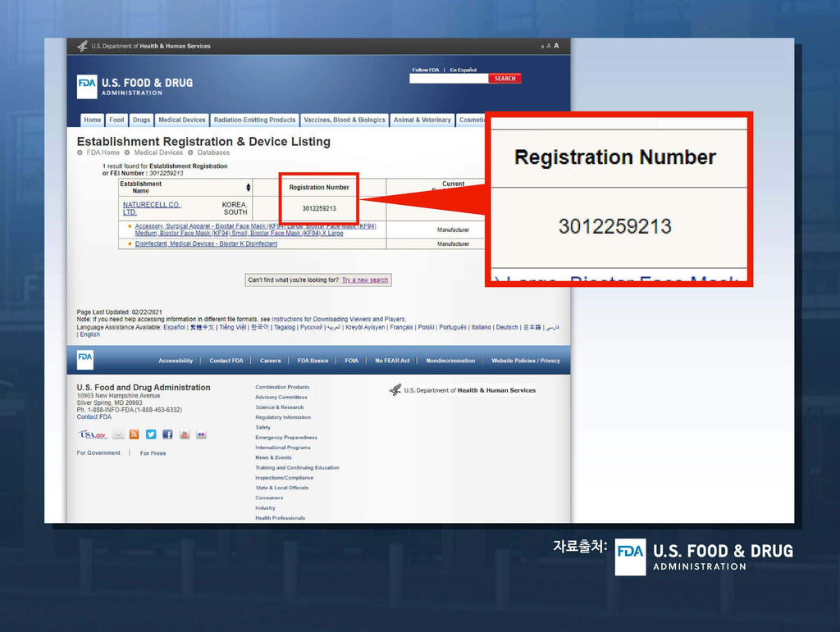Open the Animal & Veterinary tab
The width and height of the screenshot is (840, 632).
point(422,120)
